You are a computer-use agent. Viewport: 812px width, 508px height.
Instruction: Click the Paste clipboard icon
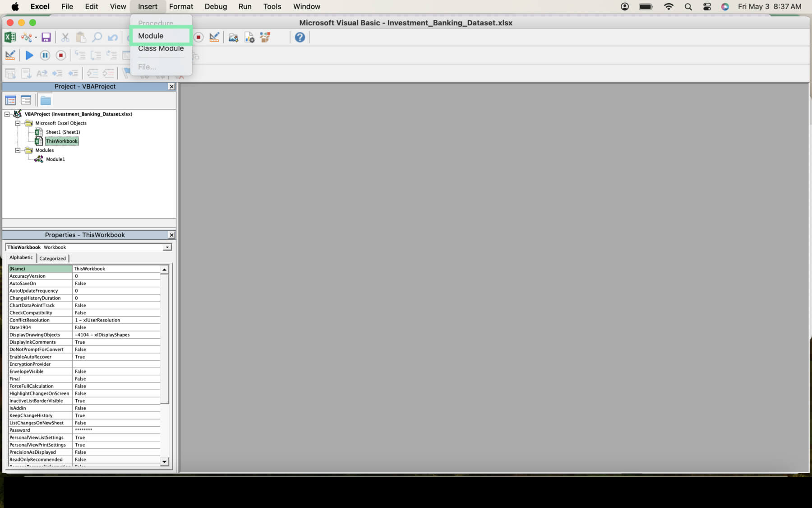81,37
